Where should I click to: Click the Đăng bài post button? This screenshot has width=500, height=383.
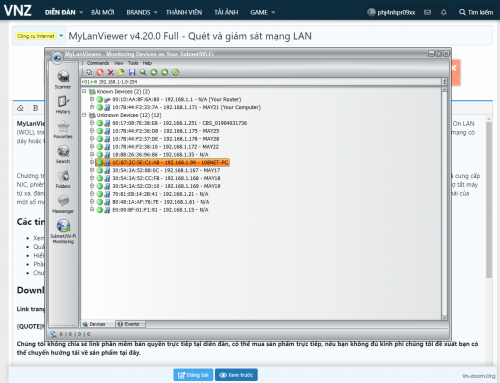[x=193, y=375]
